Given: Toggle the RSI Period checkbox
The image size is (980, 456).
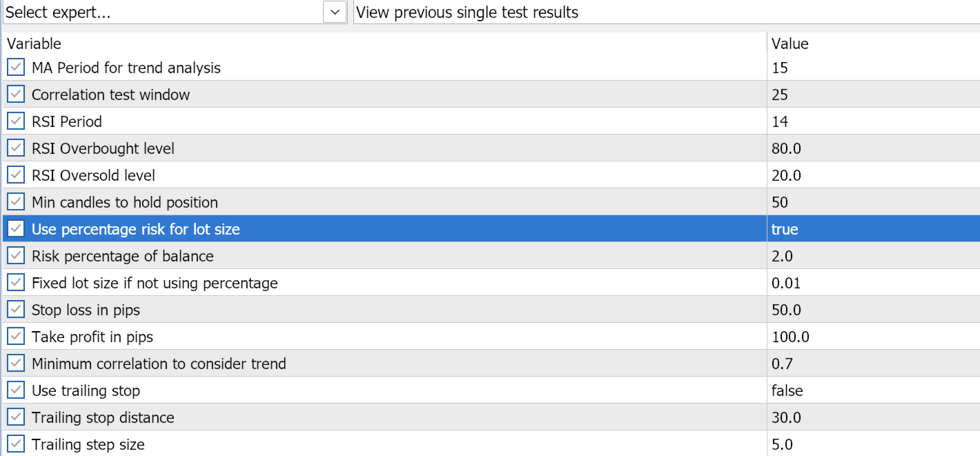Looking at the screenshot, I should pyautogui.click(x=16, y=121).
